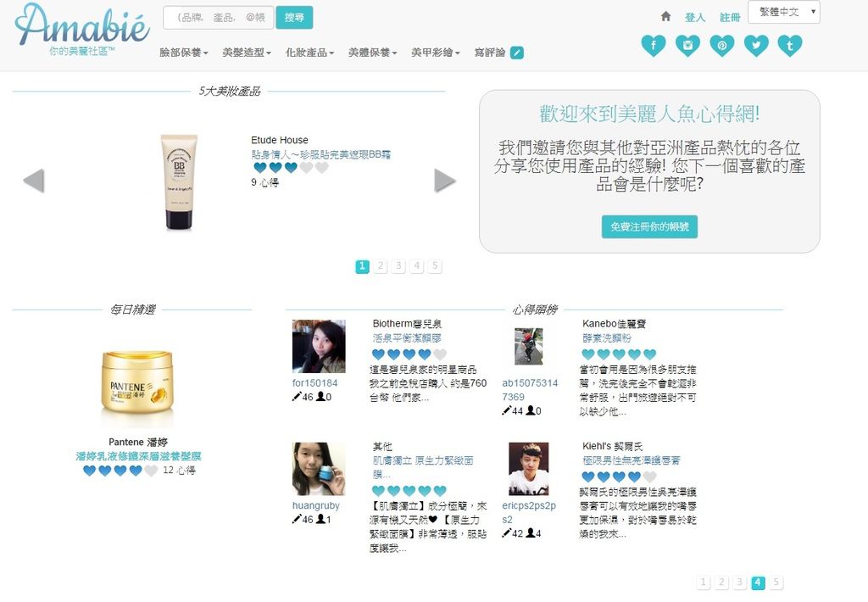Click the Etude House brand name
This screenshot has height=602, width=868.
tap(280, 140)
